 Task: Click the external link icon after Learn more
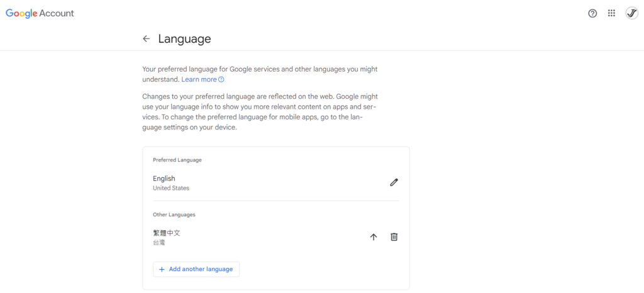coord(221,80)
